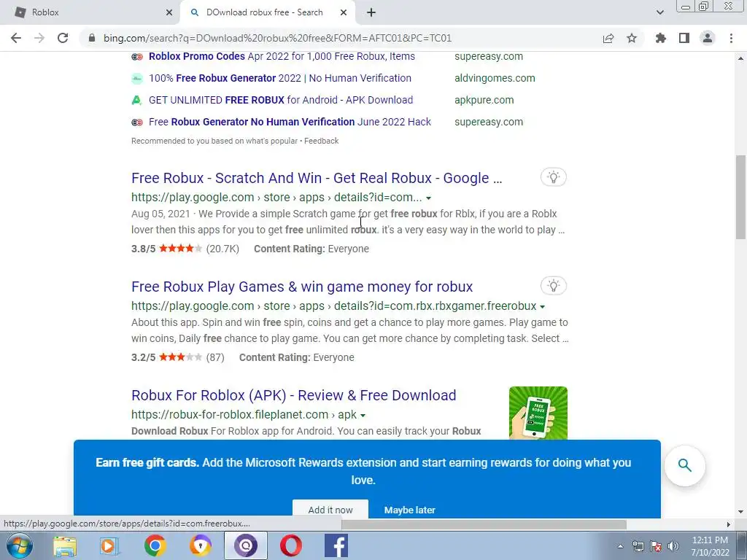Screen dimensions: 747x560
Task: Open the Action Center flag tray icon
Action: coord(656,547)
